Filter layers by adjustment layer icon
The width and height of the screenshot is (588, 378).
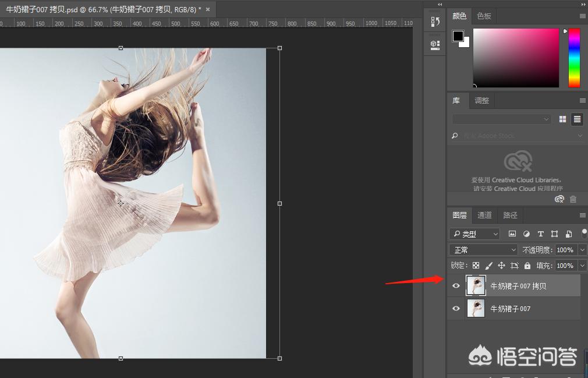(526, 234)
